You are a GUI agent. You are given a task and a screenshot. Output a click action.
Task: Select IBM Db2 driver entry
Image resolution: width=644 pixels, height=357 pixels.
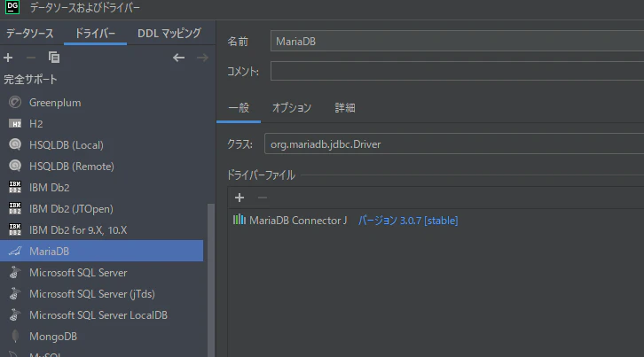[x=101, y=187]
